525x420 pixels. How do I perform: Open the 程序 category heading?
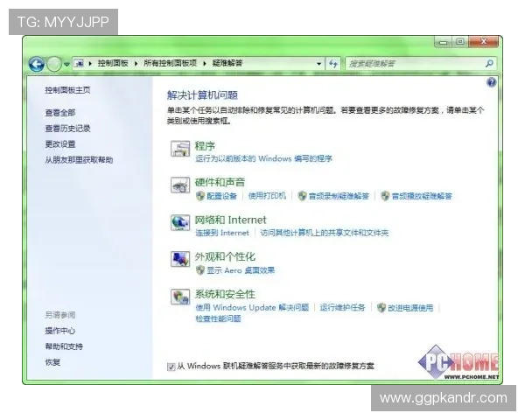[x=205, y=146]
